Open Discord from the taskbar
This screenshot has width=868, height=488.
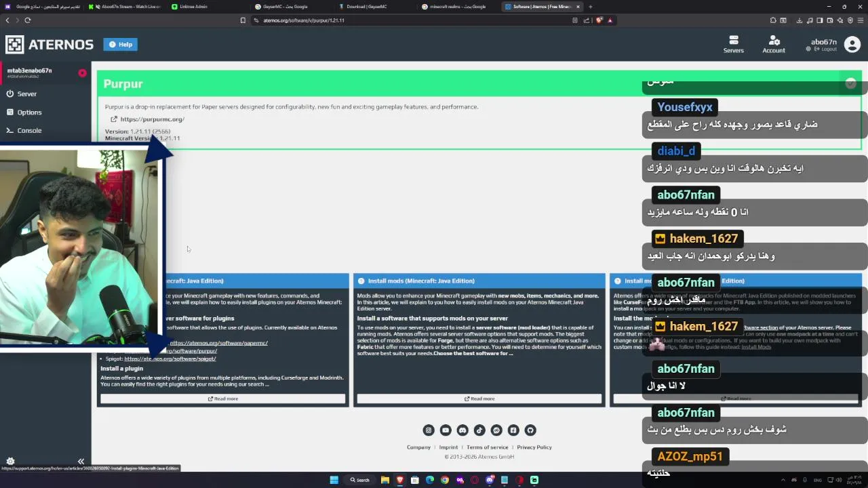[x=490, y=480]
